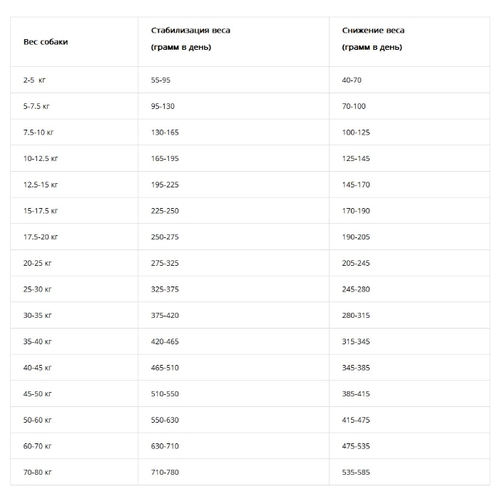Click the '55-95' stabilization value
The height and width of the screenshot is (500, 500).
coord(160,80)
